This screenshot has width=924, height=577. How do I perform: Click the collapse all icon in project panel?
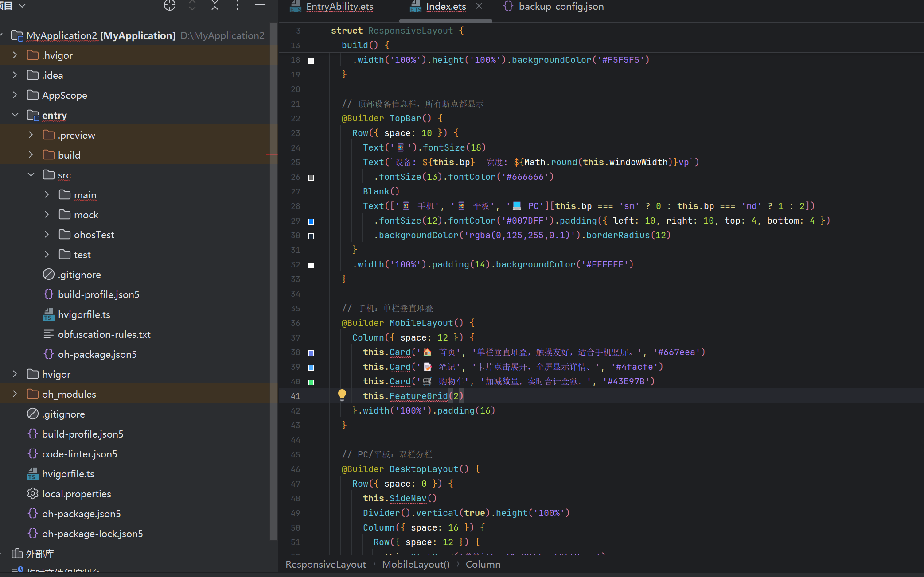click(x=215, y=5)
